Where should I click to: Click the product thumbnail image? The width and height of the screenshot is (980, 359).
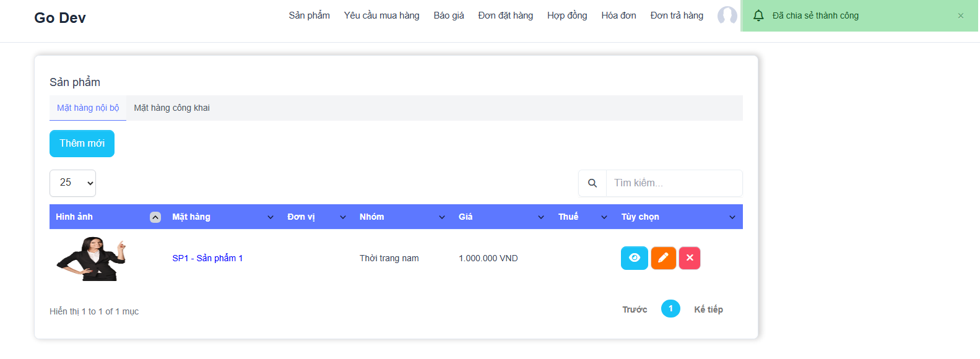click(x=91, y=259)
